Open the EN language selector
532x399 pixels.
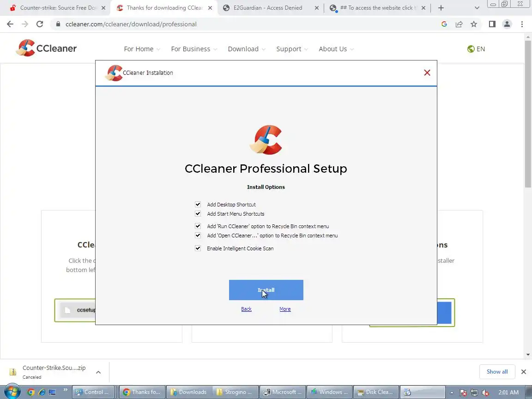[476, 49]
